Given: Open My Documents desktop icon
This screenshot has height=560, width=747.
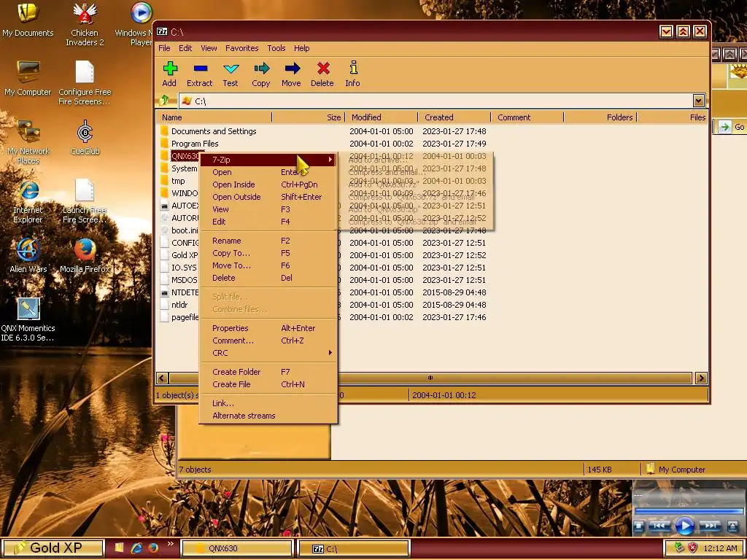Looking at the screenshot, I should coord(28,19).
